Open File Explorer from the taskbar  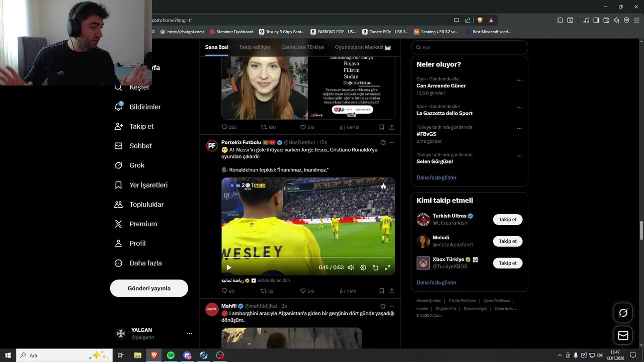click(137, 355)
